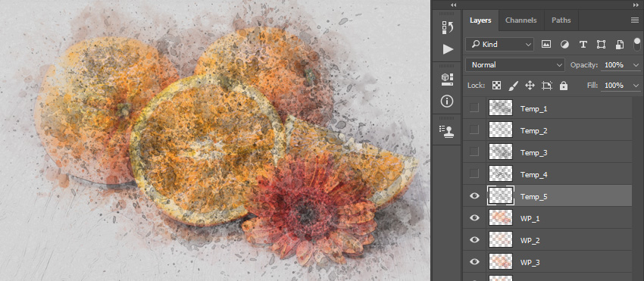
Task: Hide the WP_3 layer
Action: pyautogui.click(x=474, y=261)
